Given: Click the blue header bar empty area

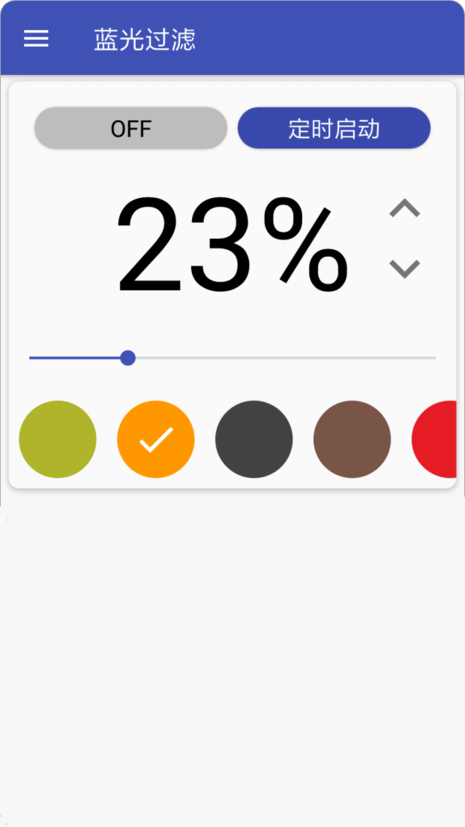Looking at the screenshot, I should coord(327,38).
